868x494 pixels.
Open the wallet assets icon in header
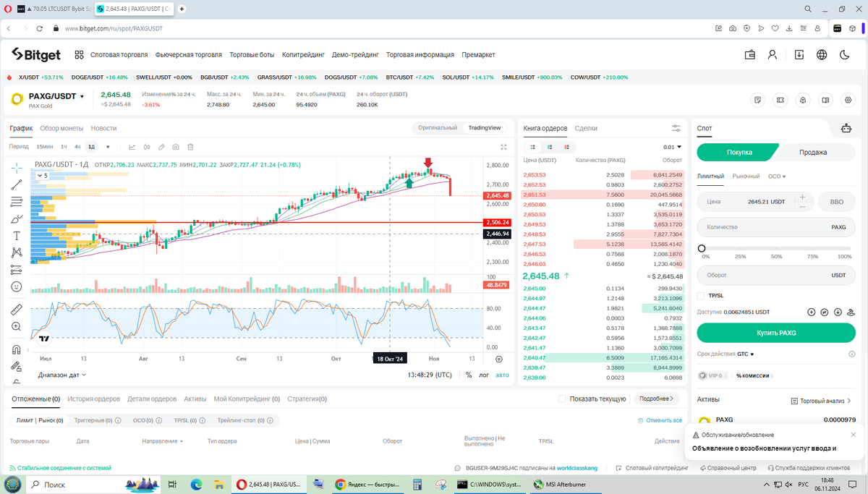coord(749,54)
